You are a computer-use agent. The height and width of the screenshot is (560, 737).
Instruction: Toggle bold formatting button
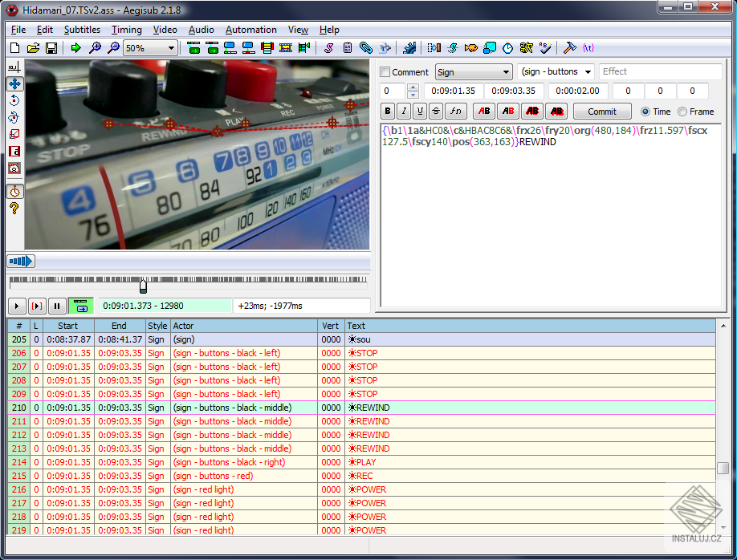pos(389,112)
